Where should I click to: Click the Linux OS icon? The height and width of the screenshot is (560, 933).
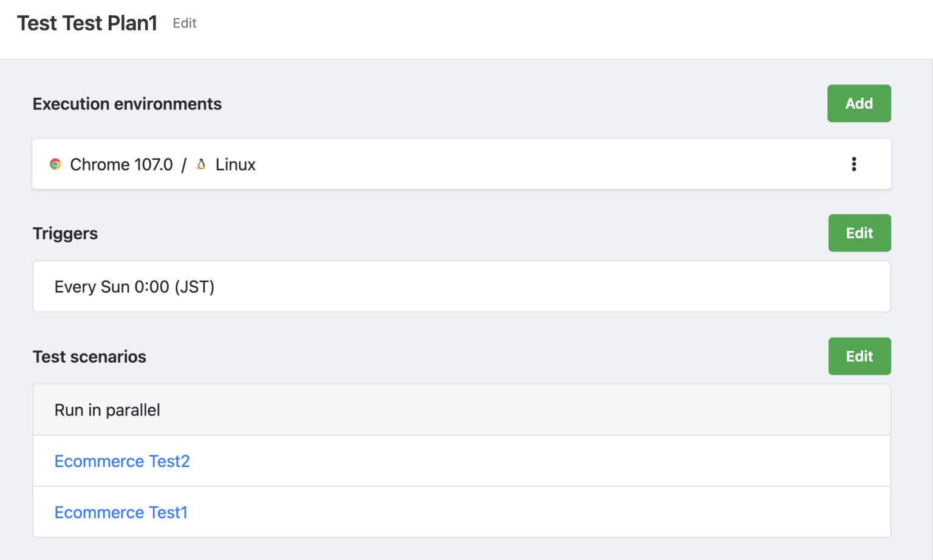pos(201,164)
